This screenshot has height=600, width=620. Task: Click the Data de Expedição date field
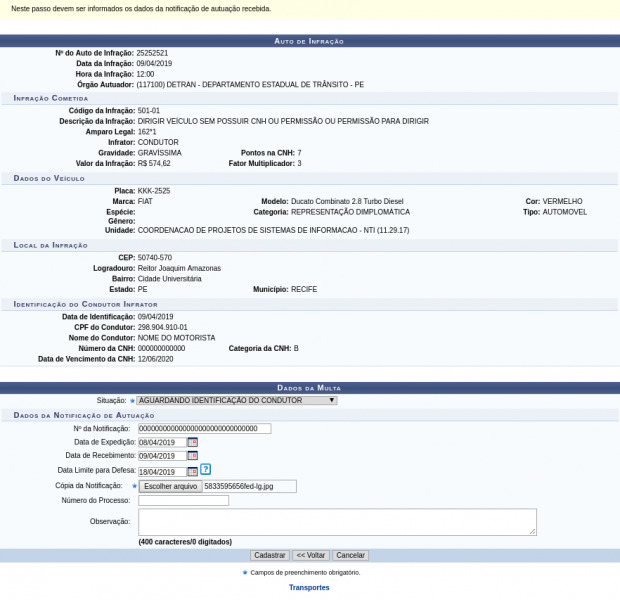(x=162, y=442)
